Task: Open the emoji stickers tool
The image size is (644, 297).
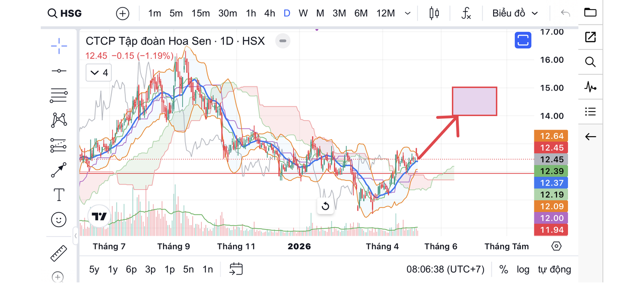Action: tap(59, 219)
